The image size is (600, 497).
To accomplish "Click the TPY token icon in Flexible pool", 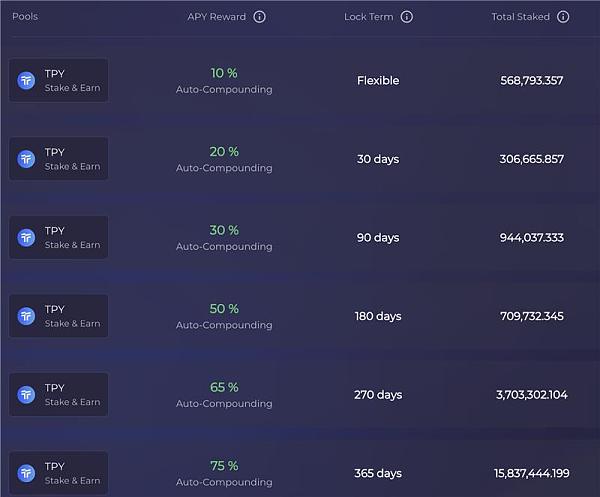I will point(27,80).
